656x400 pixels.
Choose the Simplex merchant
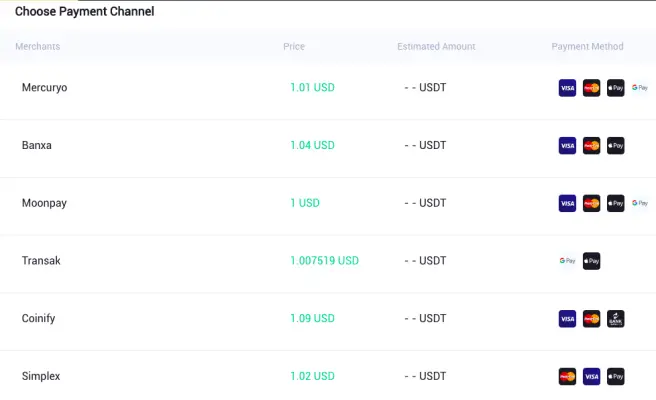[328, 376]
